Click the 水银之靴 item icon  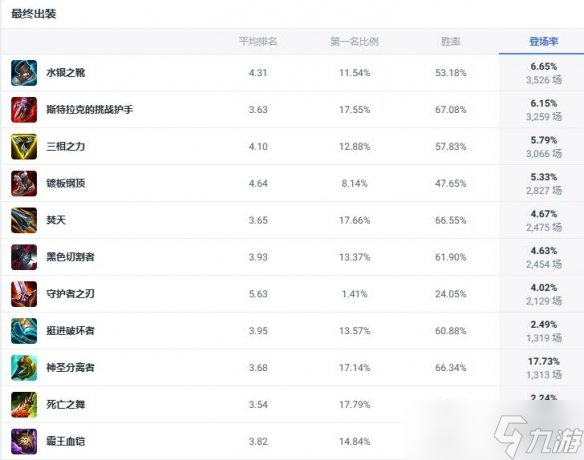tap(24, 73)
